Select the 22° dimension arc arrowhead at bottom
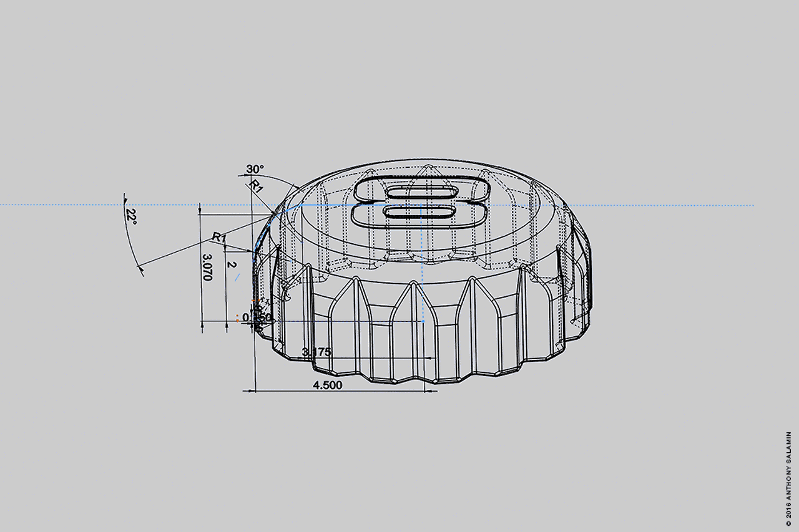Viewport: 799px width, 532px height. (140, 269)
